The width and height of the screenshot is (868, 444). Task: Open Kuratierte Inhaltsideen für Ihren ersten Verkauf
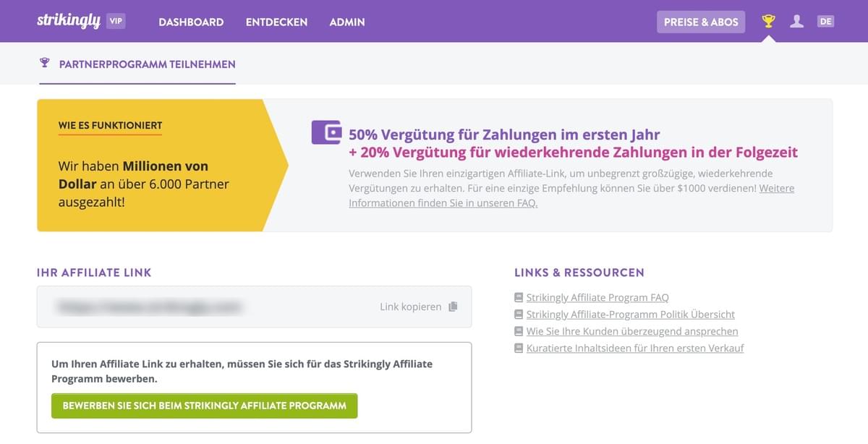[x=635, y=348]
